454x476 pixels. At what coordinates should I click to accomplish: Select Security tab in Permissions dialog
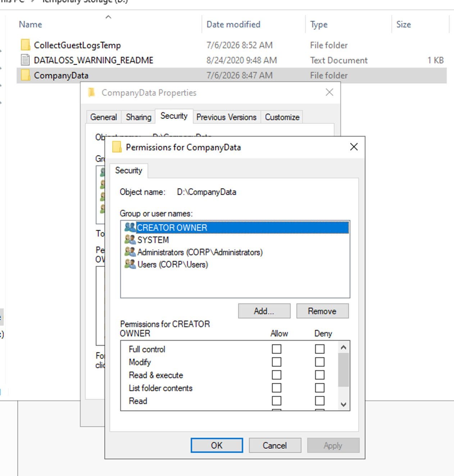(128, 170)
